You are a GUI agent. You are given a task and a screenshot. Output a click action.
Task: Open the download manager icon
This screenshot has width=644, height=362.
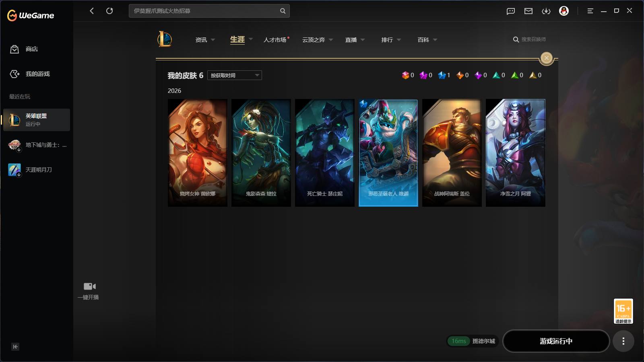point(546,11)
